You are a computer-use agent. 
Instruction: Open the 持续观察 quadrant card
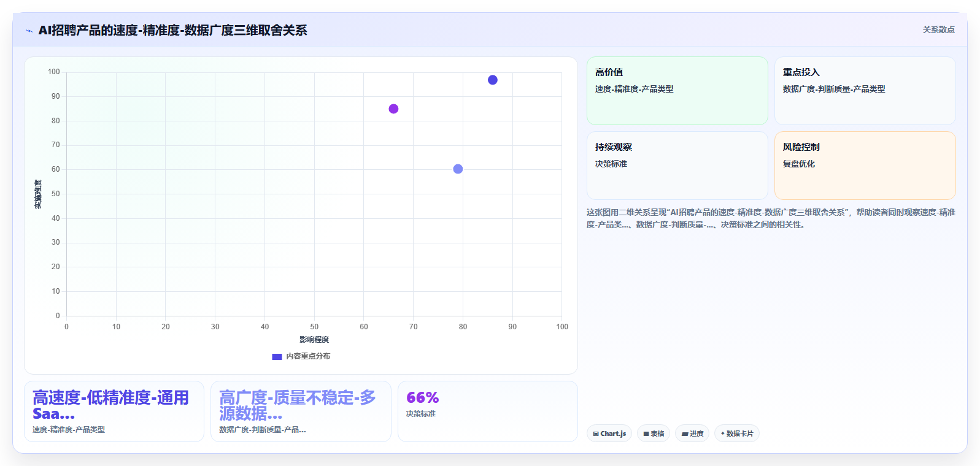point(677,166)
